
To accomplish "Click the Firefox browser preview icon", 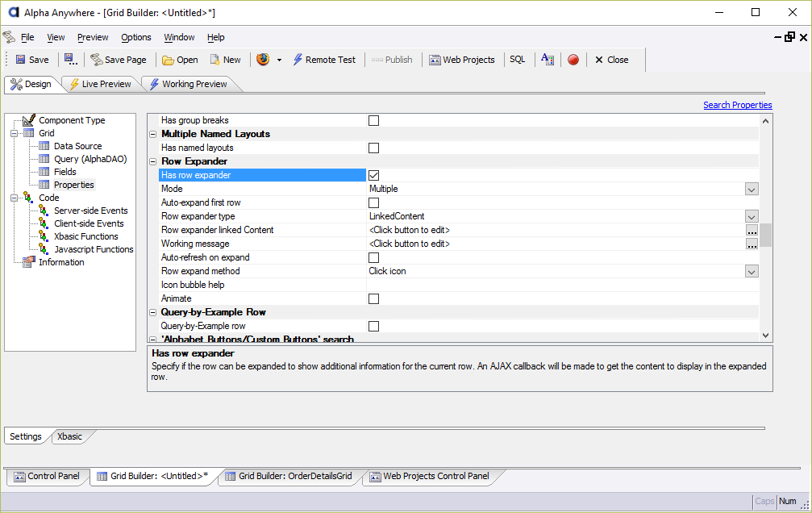I will [263, 59].
